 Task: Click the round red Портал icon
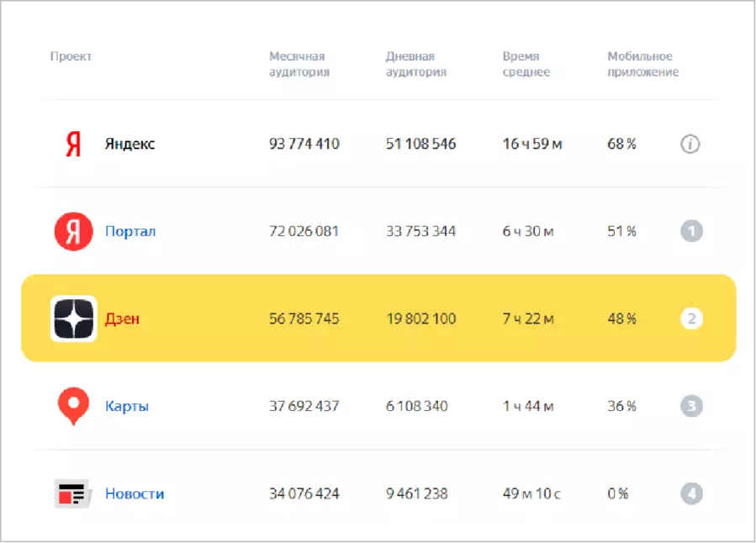[73, 231]
